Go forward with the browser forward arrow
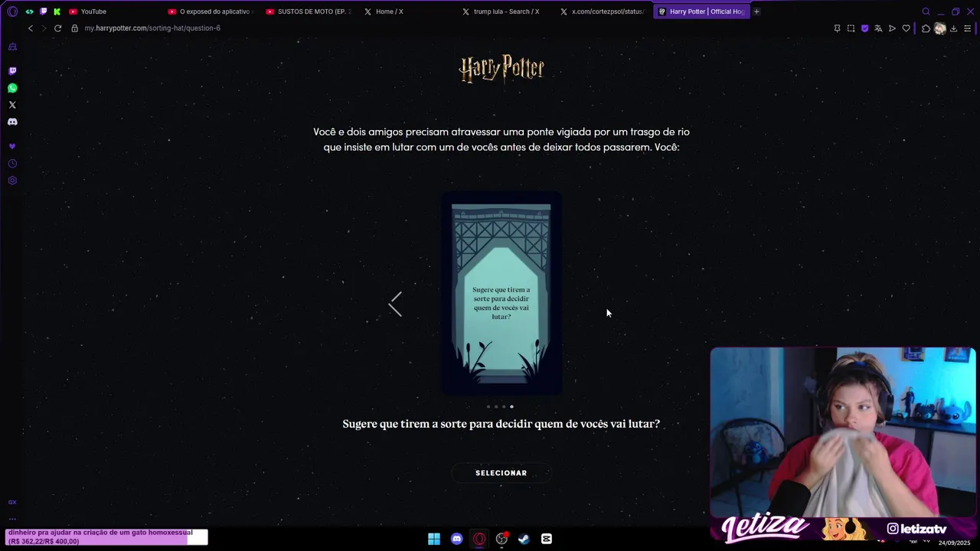The height and width of the screenshot is (551, 980). [44, 28]
